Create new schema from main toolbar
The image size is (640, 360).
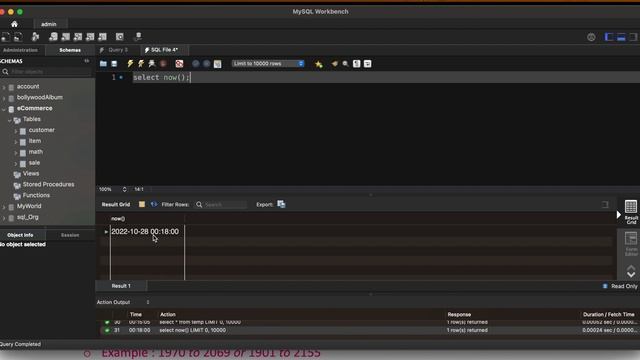pos(53,37)
